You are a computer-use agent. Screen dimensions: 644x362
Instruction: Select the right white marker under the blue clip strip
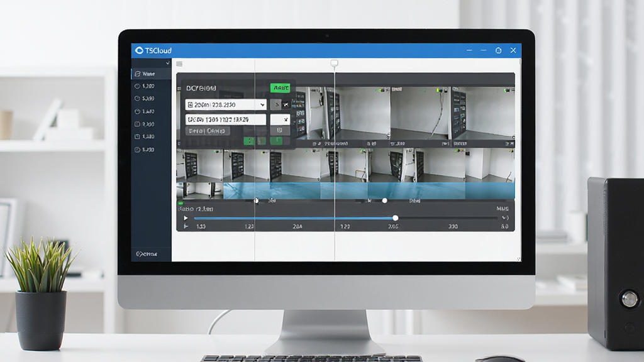point(384,200)
